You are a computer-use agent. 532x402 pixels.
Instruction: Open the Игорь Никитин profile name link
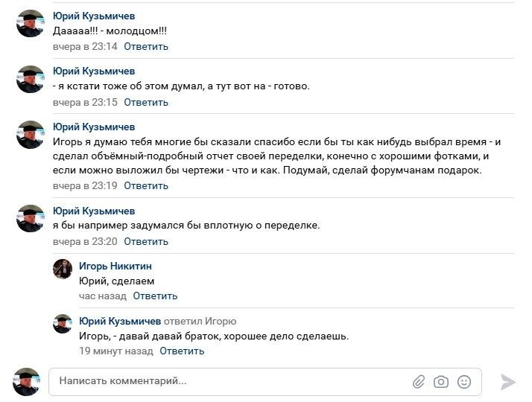click(x=115, y=266)
